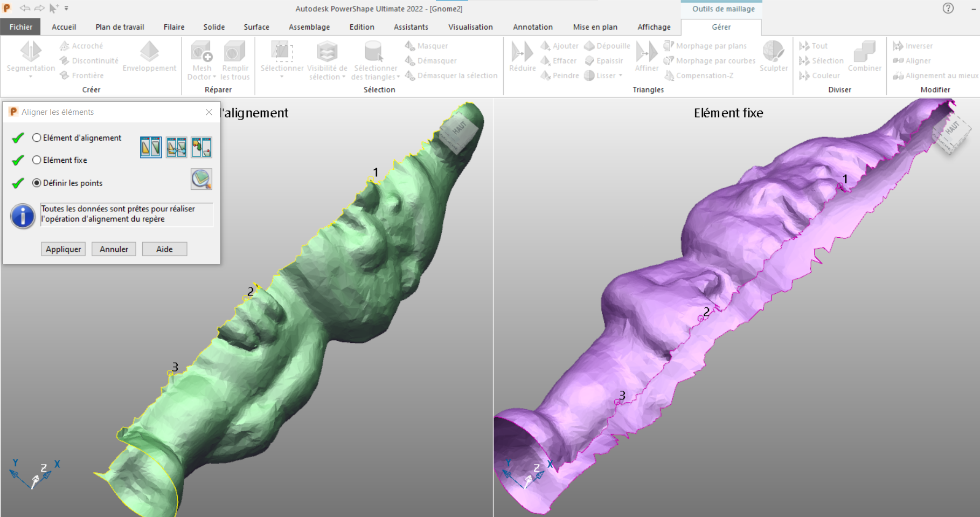Select the Elément d'alignement radio button
This screenshot has height=517, width=980.
point(37,138)
